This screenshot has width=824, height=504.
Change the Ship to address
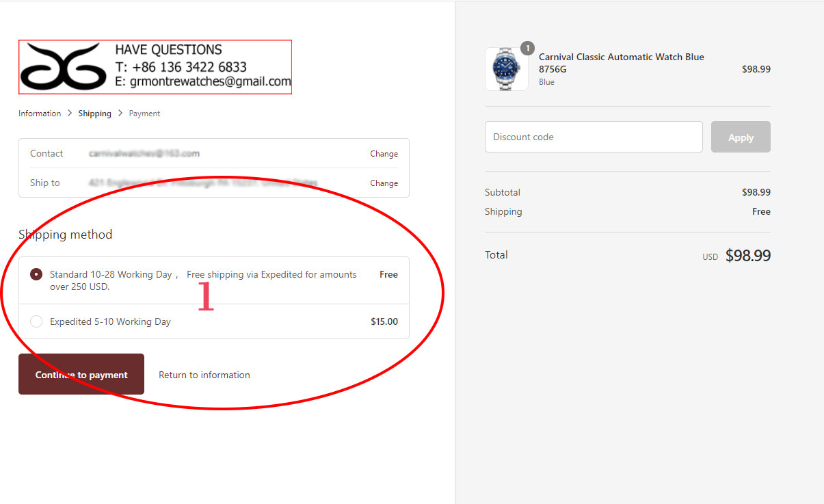click(384, 183)
